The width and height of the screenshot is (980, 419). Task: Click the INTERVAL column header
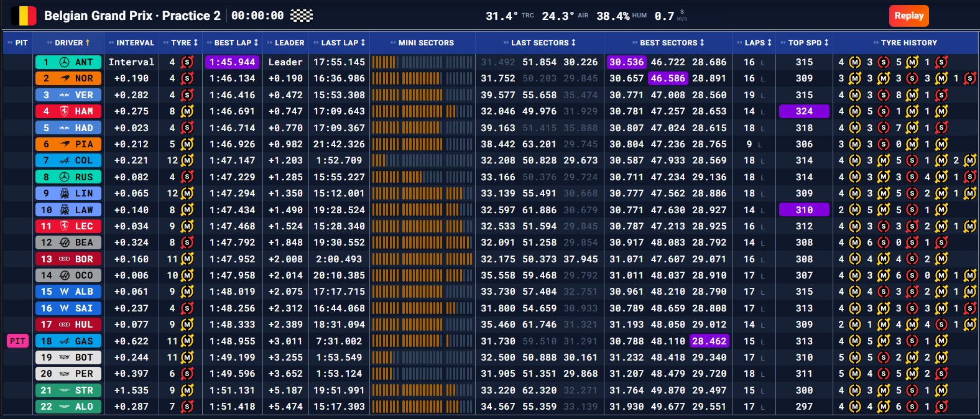(x=131, y=43)
